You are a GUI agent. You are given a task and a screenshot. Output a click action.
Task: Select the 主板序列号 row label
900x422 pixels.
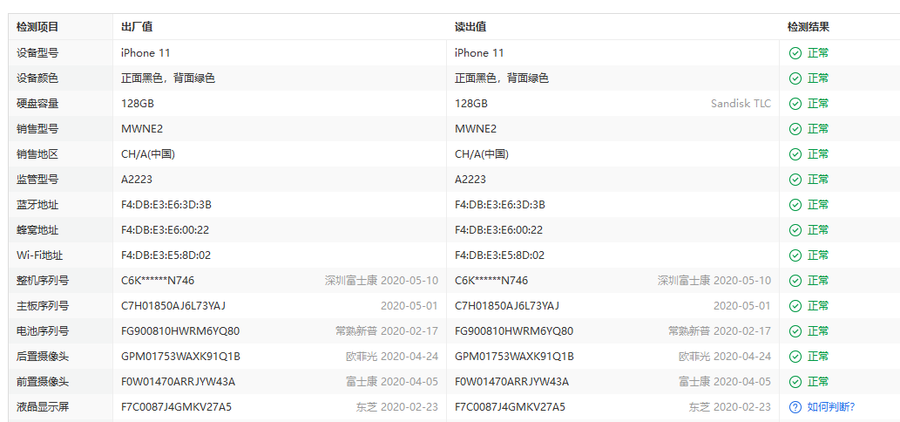point(42,306)
